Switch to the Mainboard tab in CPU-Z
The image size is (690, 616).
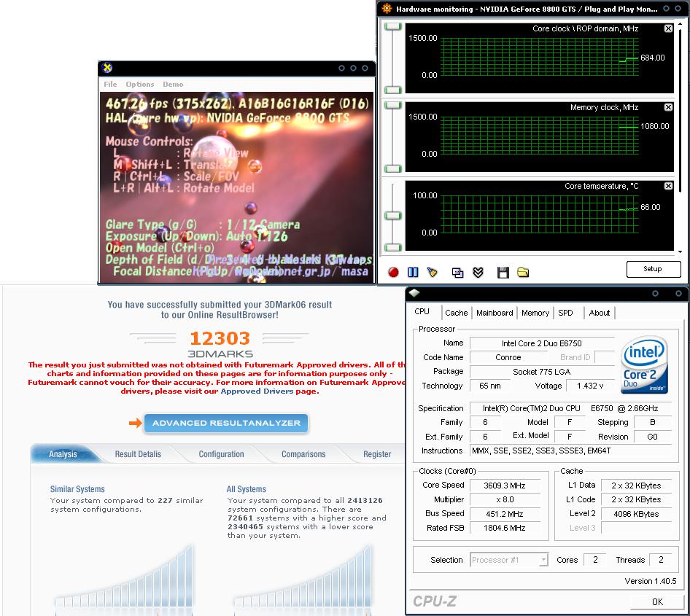coord(495,313)
